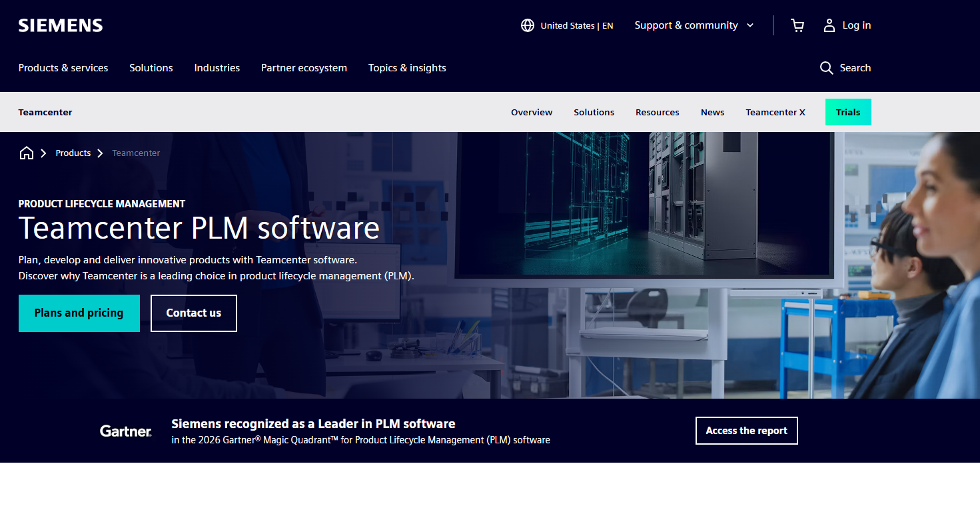This screenshot has height=510, width=980.
Task: Click the green Trials button
Action: point(848,112)
